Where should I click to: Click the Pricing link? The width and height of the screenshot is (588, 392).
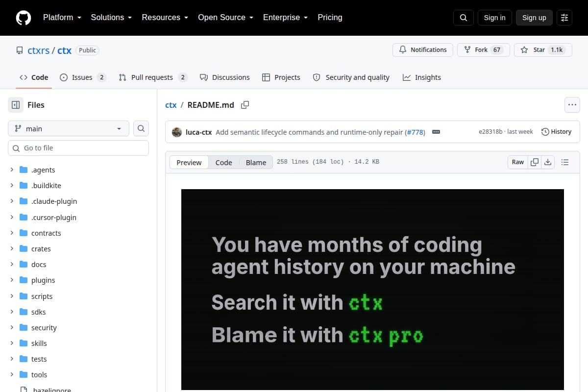click(x=330, y=18)
